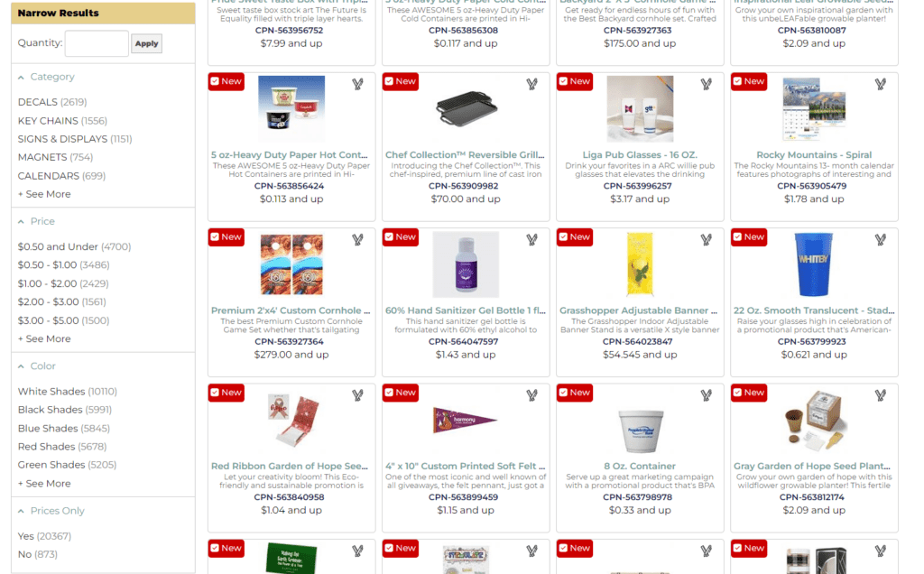The height and width of the screenshot is (574, 924).
Task: Toggle the New checkbox on Grasshopper Adjustable Banner
Action: [563, 236]
